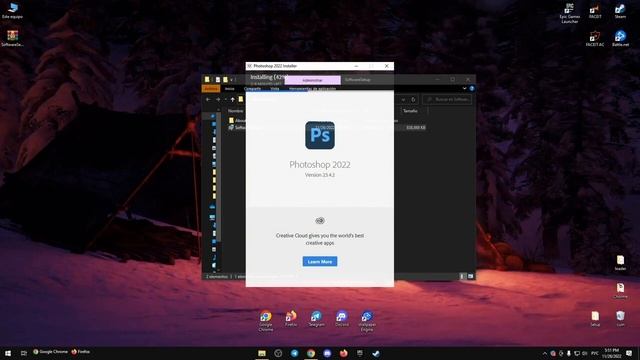The width and height of the screenshot is (640, 360).
Task: Open the Discord desktop shortcut
Action: click(342, 319)
